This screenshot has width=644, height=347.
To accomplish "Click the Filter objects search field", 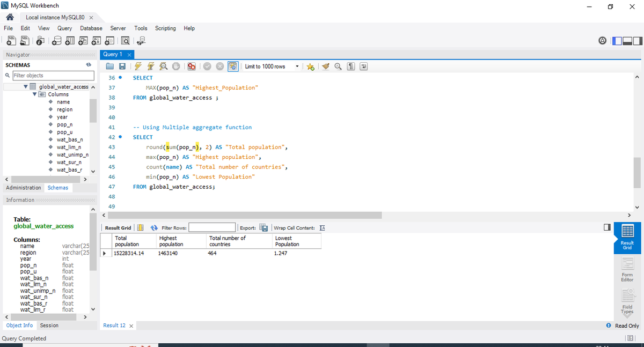I will (x=53, y=76).
